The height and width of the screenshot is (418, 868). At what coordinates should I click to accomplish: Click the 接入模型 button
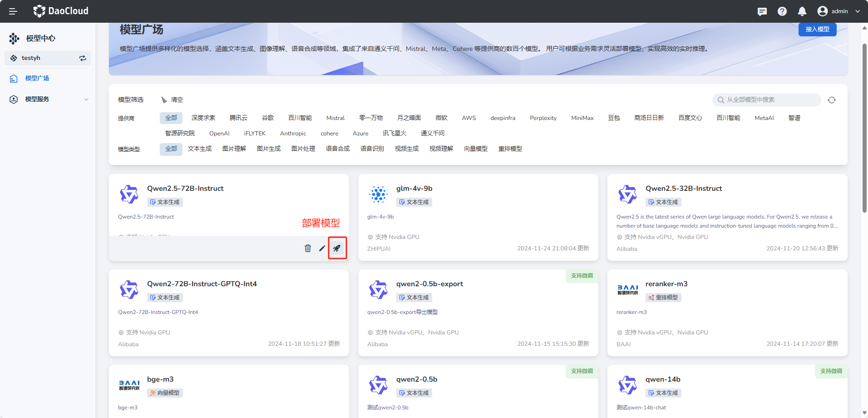tap(817, 29)
